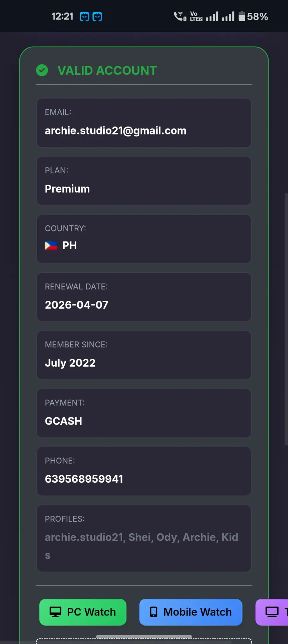The height and width of the screenshot is (644, 288).
Task: Select the phone number 639568959941
Action: pos(84,479)
